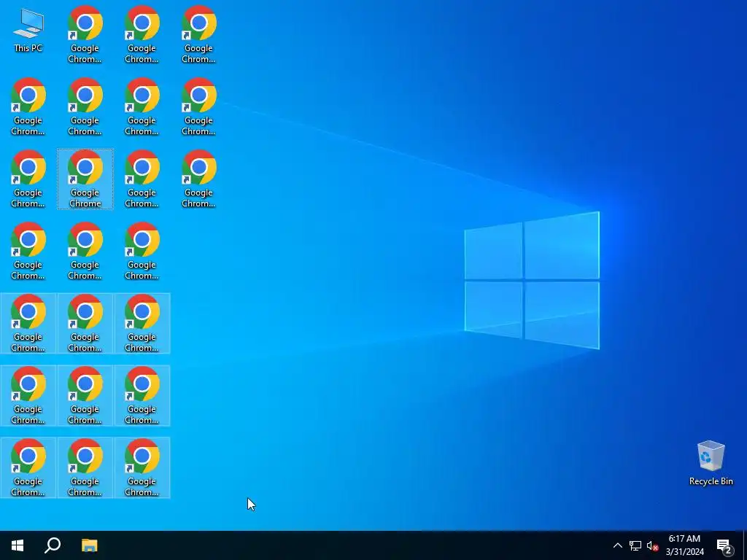Select the Chrome shortcut immediately right of This PC
This screenshot has width=747, height=560.
85,34
